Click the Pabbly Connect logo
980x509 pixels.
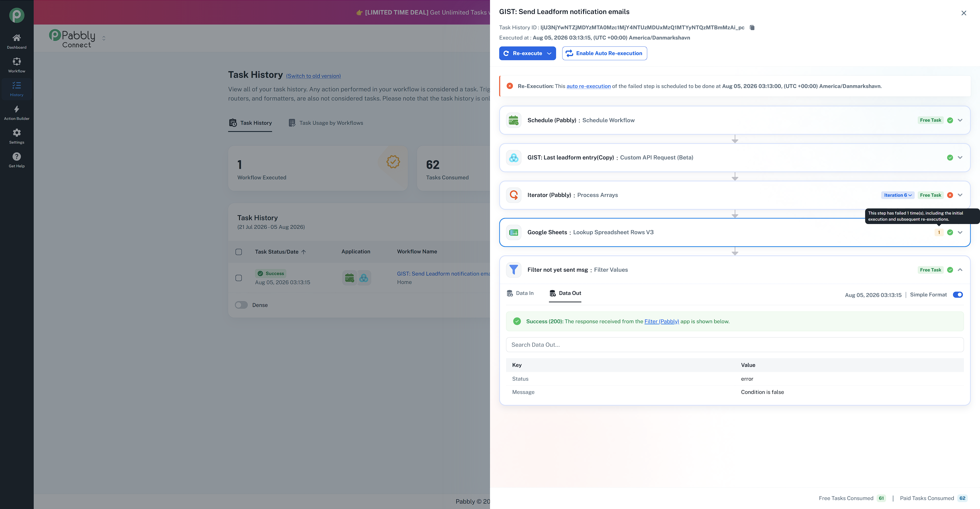tap(72, 39)
